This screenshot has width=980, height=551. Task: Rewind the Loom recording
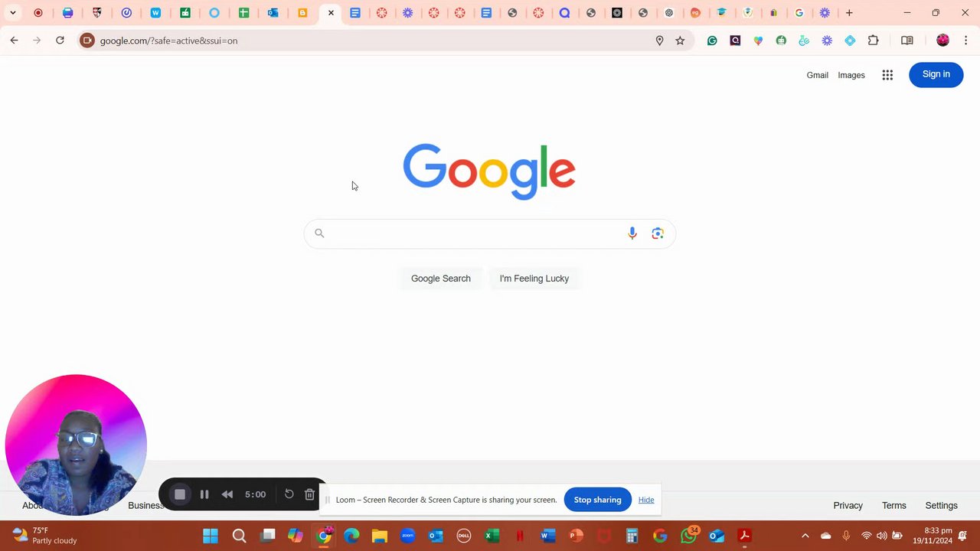227,494
